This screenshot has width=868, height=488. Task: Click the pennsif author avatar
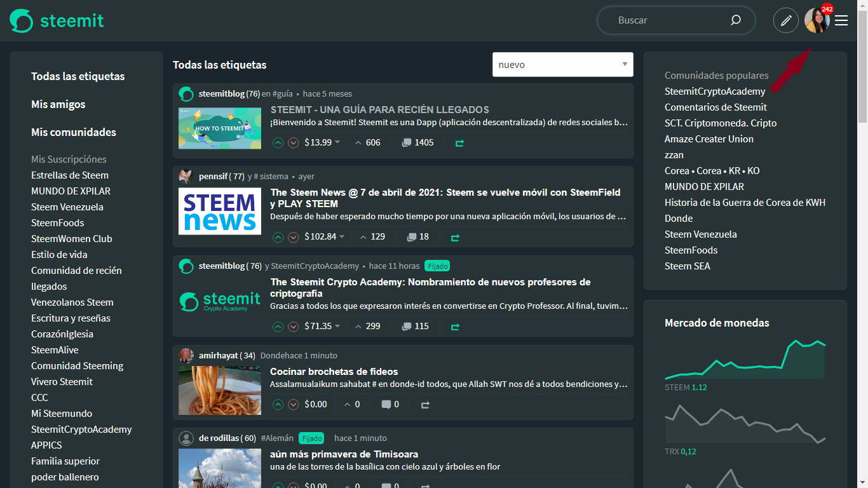tap(186, 176)
